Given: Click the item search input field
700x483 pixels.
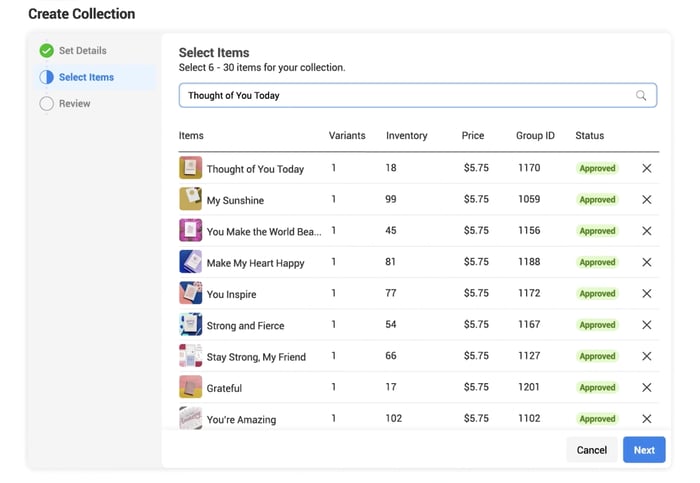Looking at the screenshot, I should (x=405, y=96).
